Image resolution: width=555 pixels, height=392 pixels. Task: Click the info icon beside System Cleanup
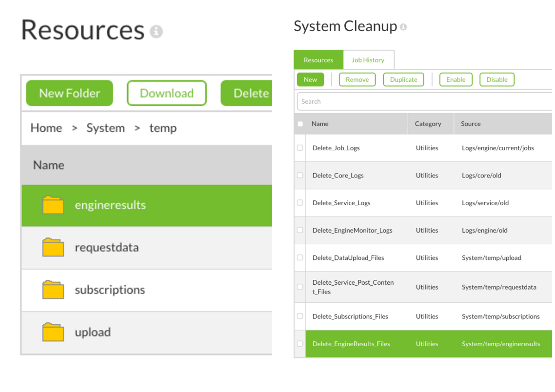click(403, 27)
